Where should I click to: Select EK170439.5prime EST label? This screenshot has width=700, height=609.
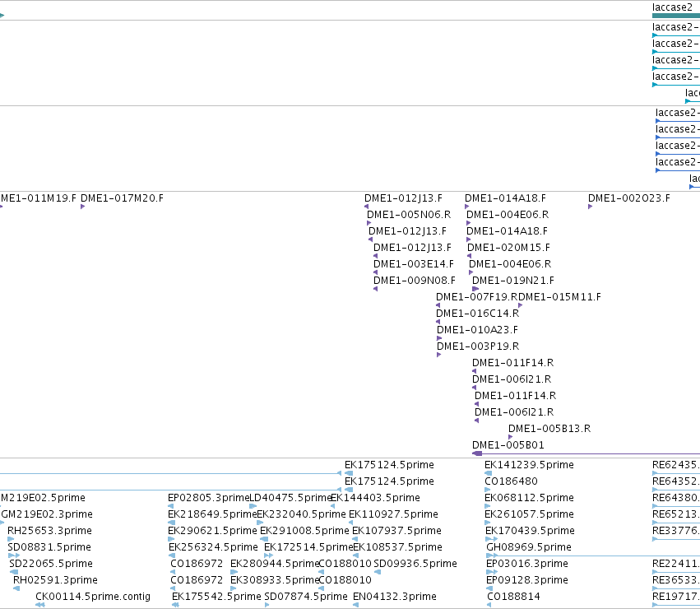click(x=530, y=531)
